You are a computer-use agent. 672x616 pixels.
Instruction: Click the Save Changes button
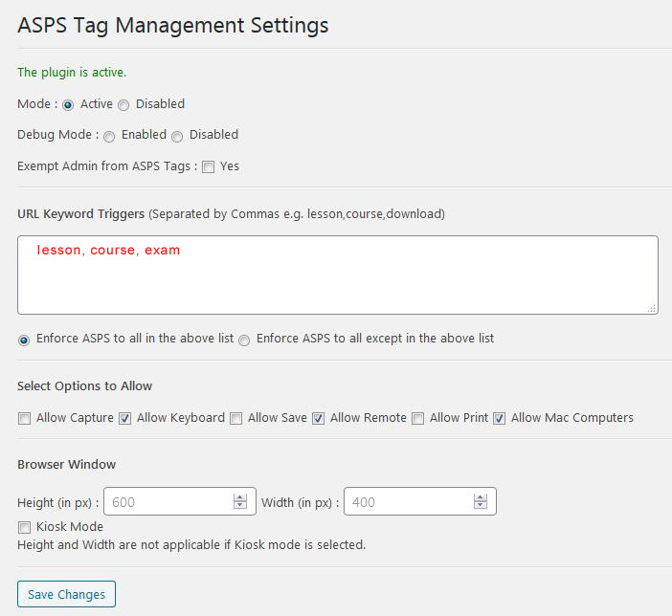coord(66,594)
